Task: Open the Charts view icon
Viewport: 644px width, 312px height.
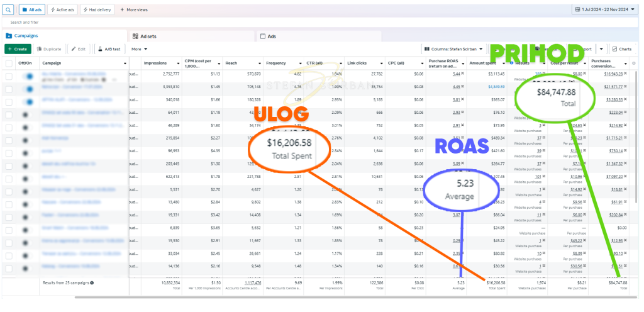Action: coord(621,48)
